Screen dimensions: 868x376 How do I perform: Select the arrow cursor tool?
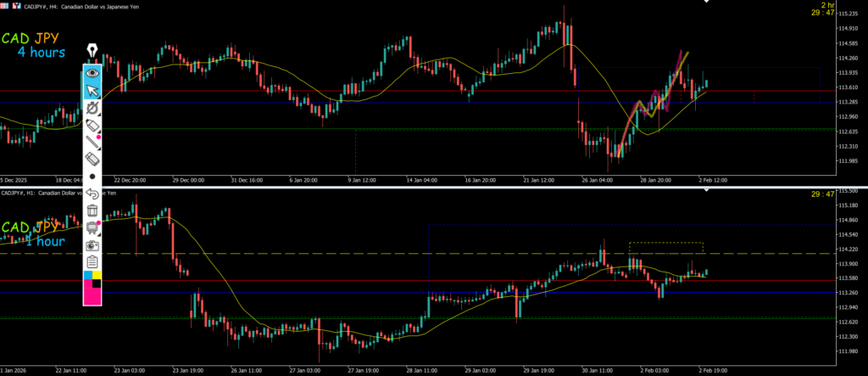92,91
